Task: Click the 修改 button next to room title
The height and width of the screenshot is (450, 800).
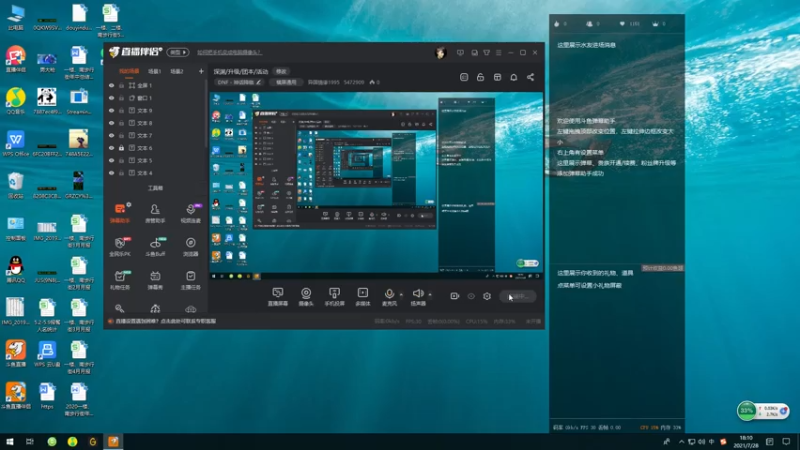Action: 281,71
